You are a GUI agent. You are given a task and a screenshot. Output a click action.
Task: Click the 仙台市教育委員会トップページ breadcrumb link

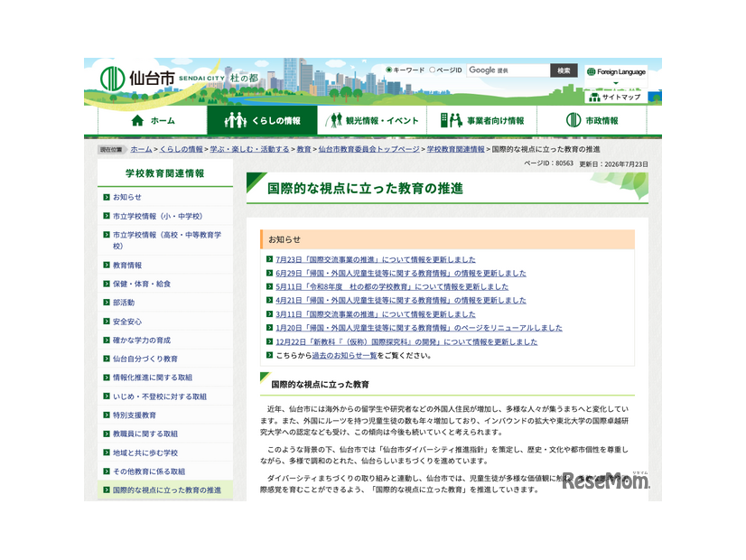[x=369, y=149]
